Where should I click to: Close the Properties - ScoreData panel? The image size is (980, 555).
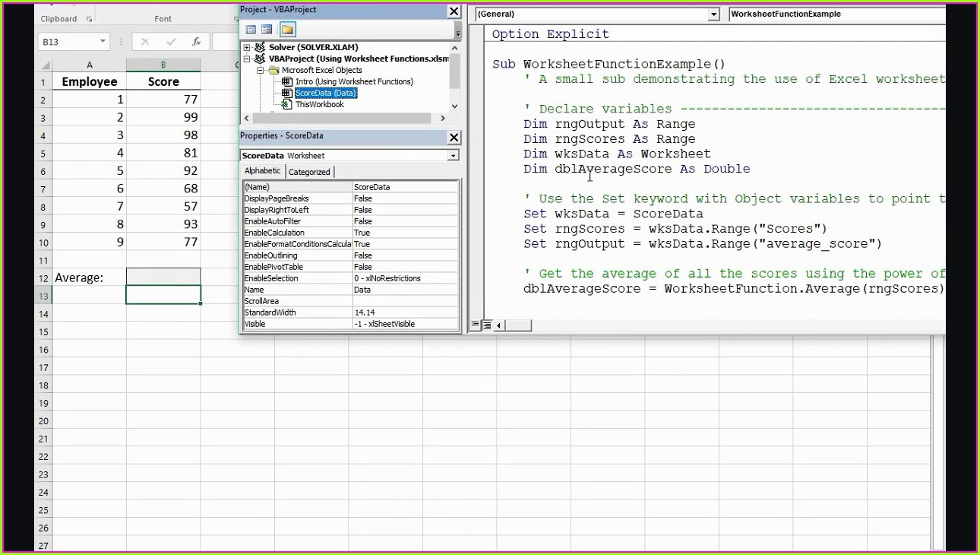tap(454, 138)
